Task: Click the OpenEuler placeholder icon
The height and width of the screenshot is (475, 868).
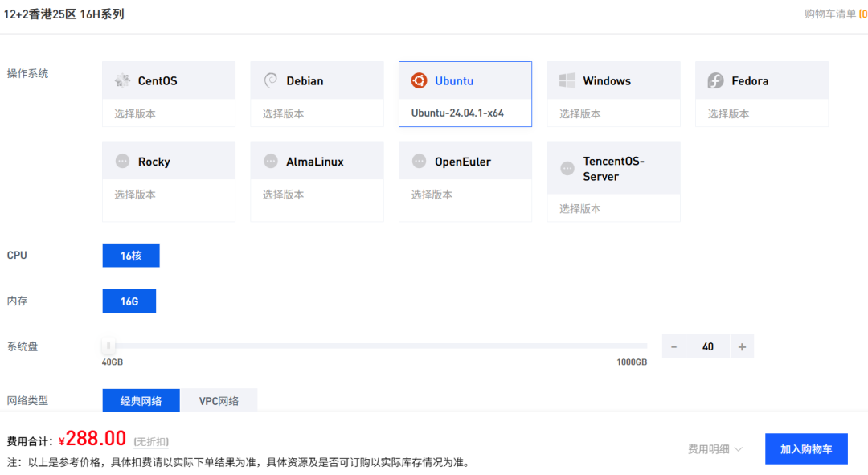Action: click(419, 161)
